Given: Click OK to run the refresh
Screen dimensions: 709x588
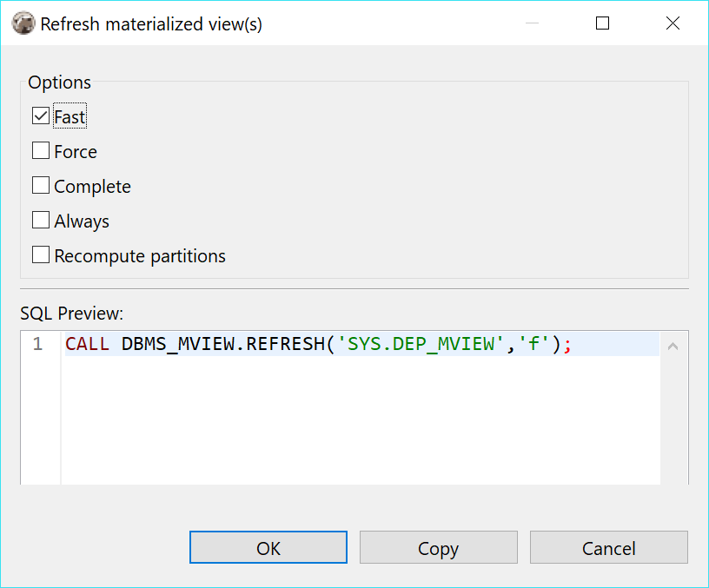Looking at the screenshot, I should click(x=268, y=547).
